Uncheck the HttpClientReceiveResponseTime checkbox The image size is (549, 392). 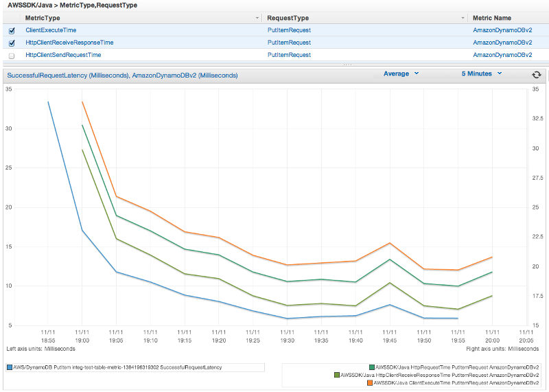tap(11, 43)
